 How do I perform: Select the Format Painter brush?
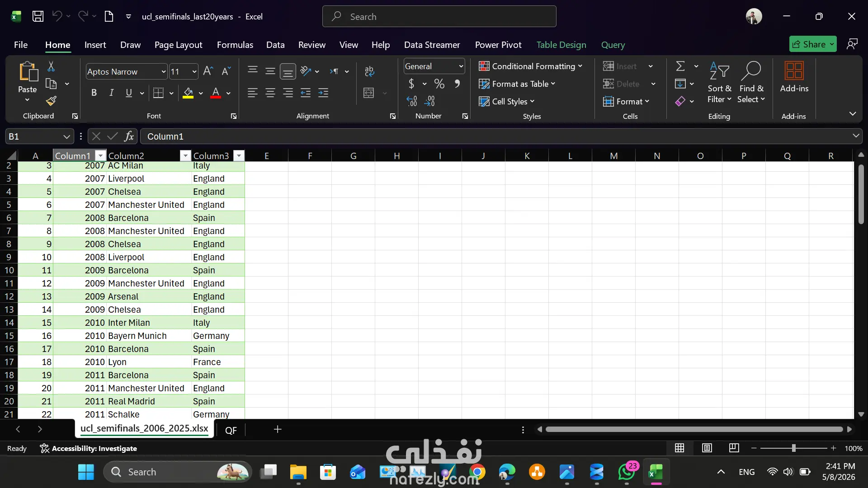[x=51, y=100]
